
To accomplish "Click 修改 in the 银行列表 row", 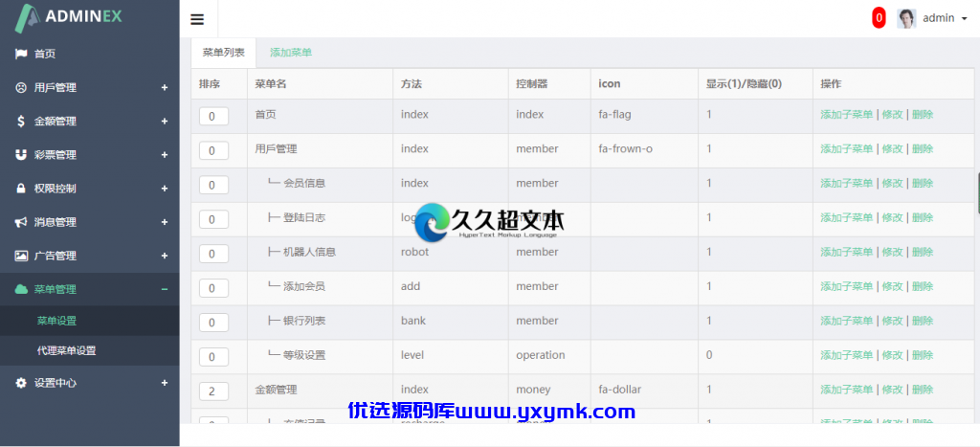I will 893,321.
